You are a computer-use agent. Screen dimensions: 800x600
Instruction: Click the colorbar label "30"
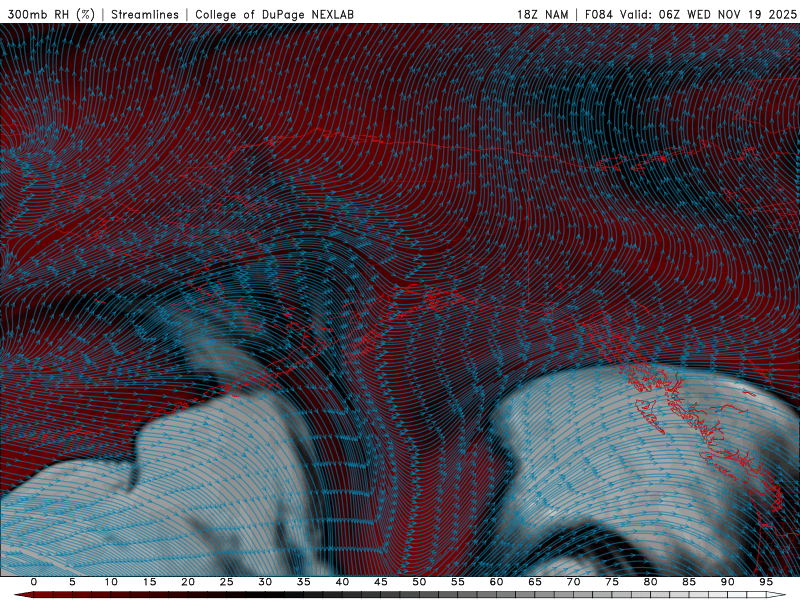[265, 582]
